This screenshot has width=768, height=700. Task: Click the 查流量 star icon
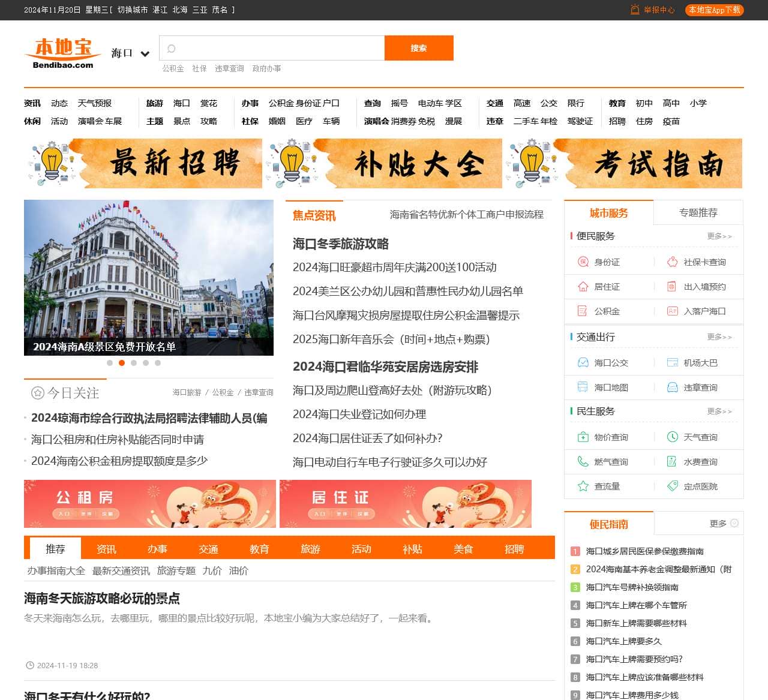coord(583,486)
